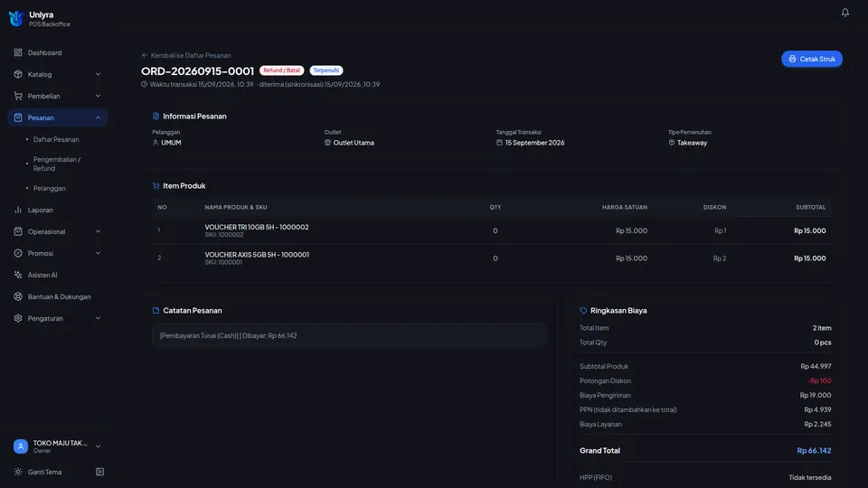Click the Informasi Pesanan document icon

(156, 117)
